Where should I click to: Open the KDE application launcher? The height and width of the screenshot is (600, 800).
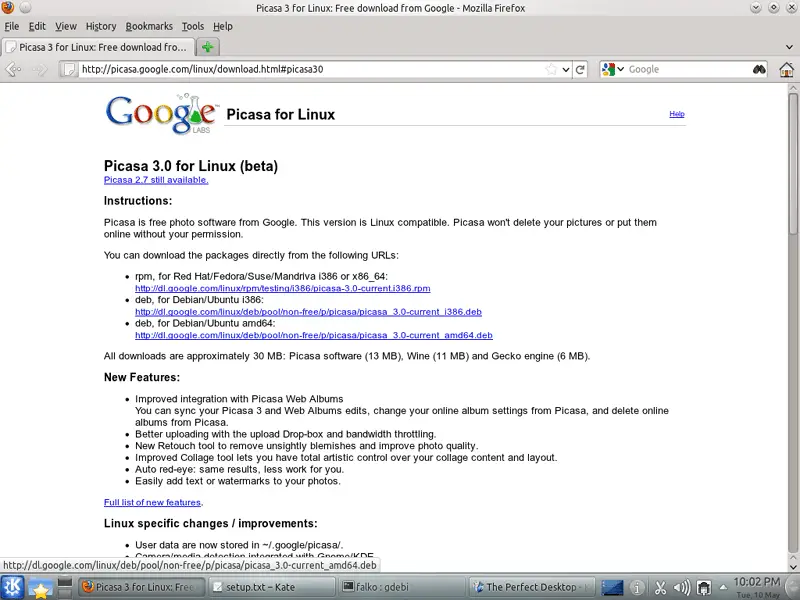click(x=12, y=587)
